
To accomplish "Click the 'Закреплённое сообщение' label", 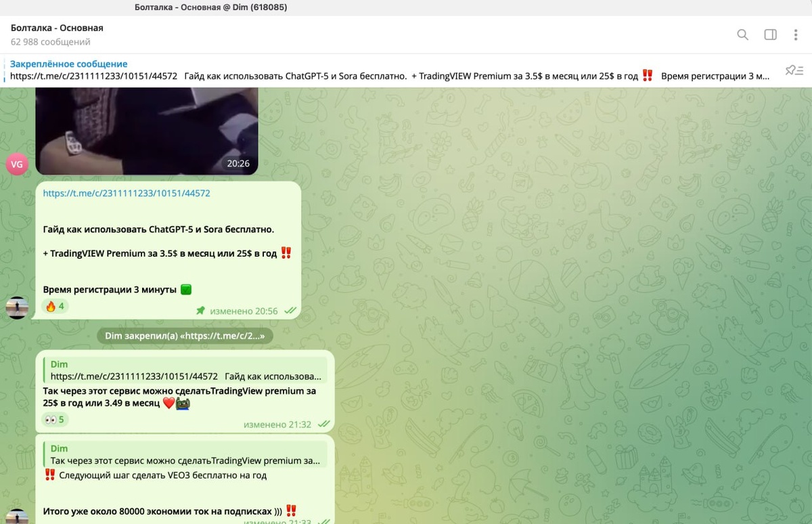I will coord(68,64).
